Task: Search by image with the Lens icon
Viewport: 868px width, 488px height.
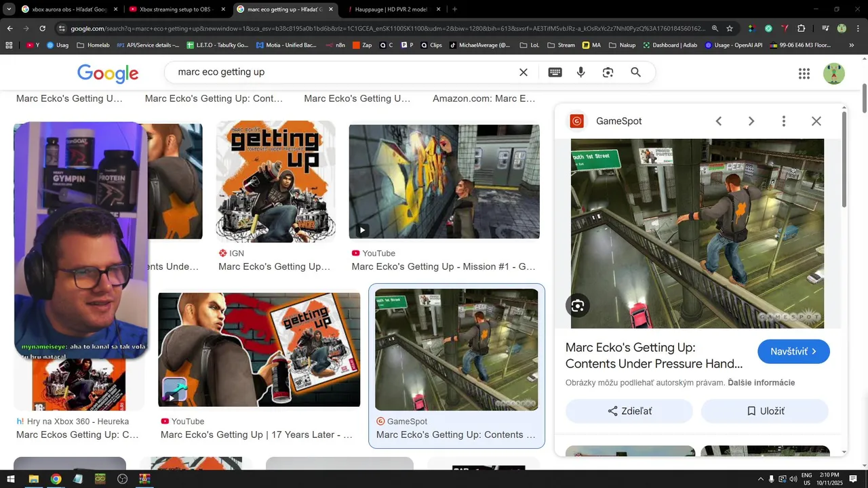Action: [608, 73]
